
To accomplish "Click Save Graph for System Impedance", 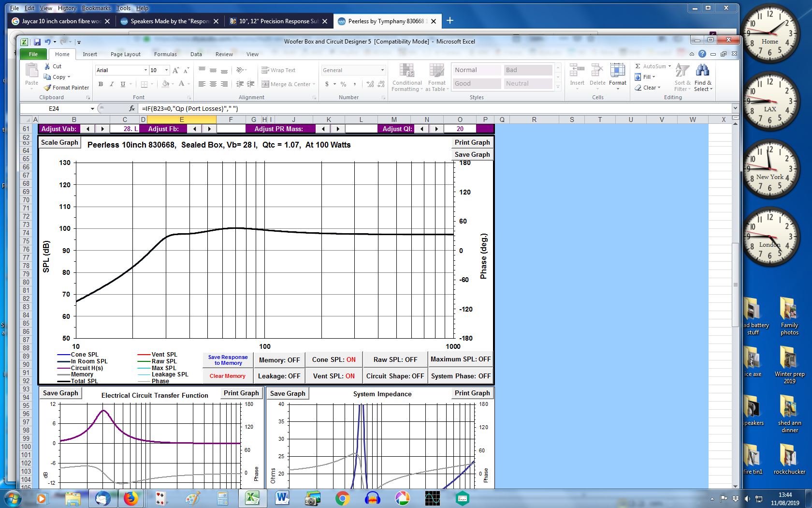I will point(288,393).
